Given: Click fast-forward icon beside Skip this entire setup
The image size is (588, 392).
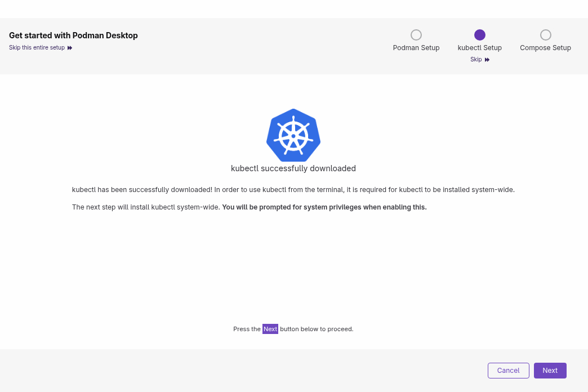Looking at the screenshot, I should click(x=70, y=48).
